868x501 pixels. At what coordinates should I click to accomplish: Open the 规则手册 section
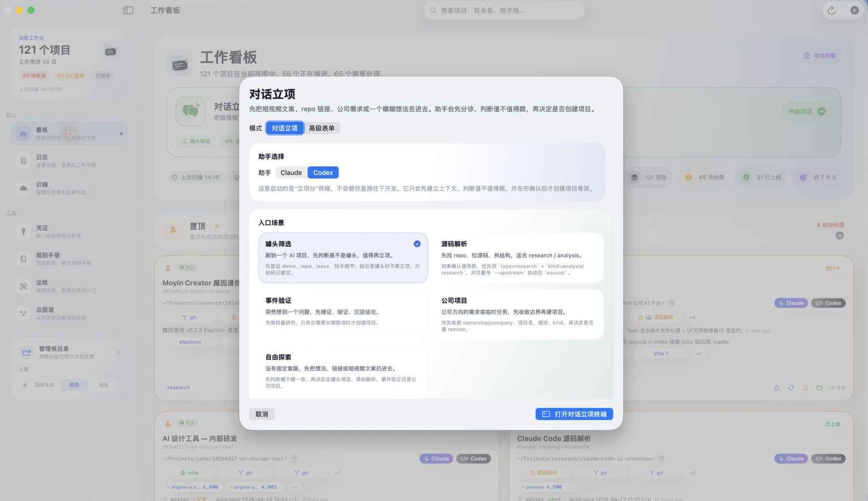click(23, 258)
